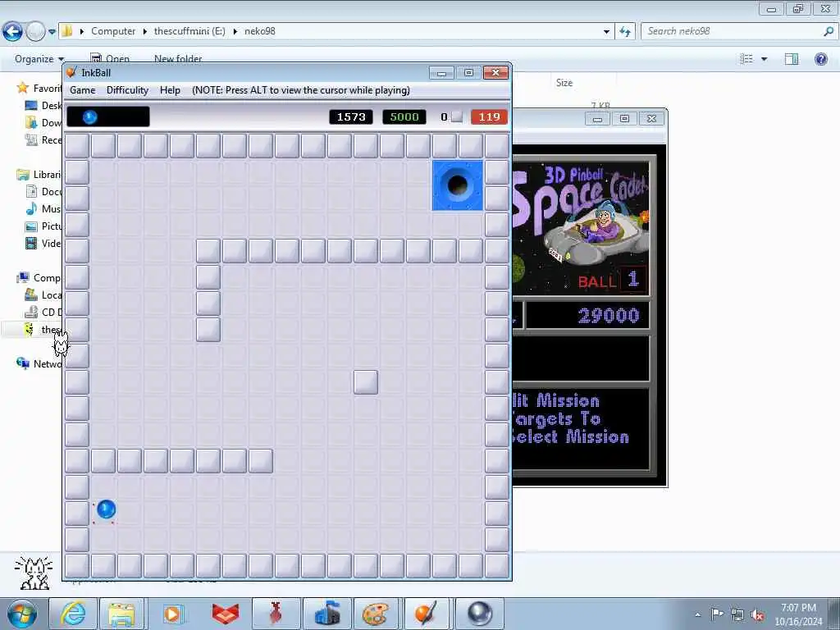Click the block counter icon next to 0

point(456,116)
